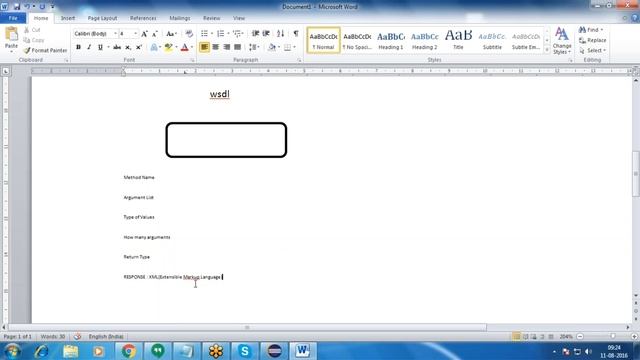Image resolution: width=640 pixels, height=360 pixels.
Task: Click the horizontal scrollbar thumb
Action: click(x=247, y=327)
